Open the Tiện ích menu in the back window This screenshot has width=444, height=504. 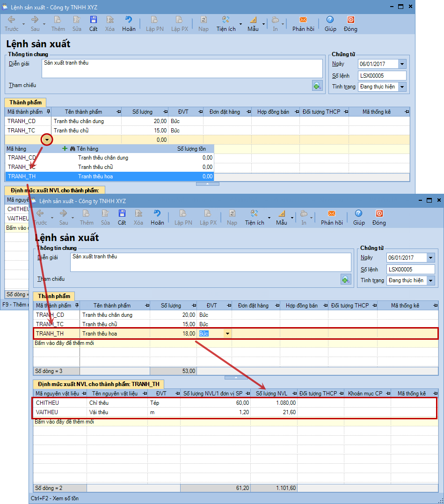226,23
